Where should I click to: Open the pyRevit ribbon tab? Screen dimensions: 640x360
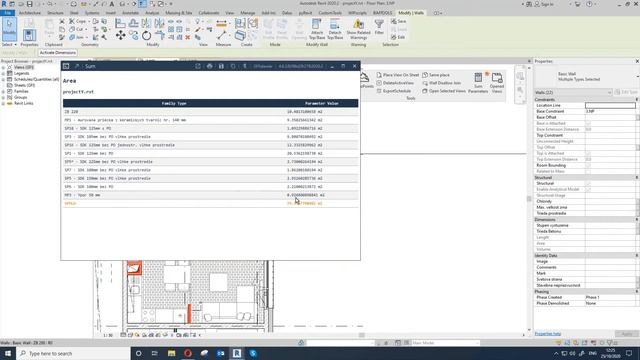(x=305, y=13)
